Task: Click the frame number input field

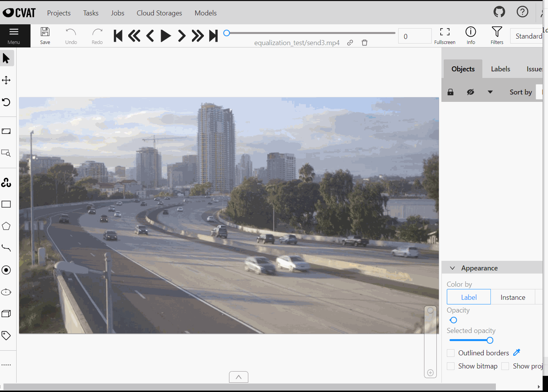Action: 415,36
